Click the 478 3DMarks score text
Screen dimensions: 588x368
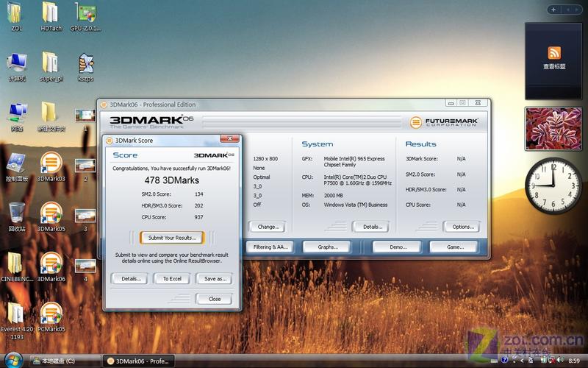coord(172,180)
